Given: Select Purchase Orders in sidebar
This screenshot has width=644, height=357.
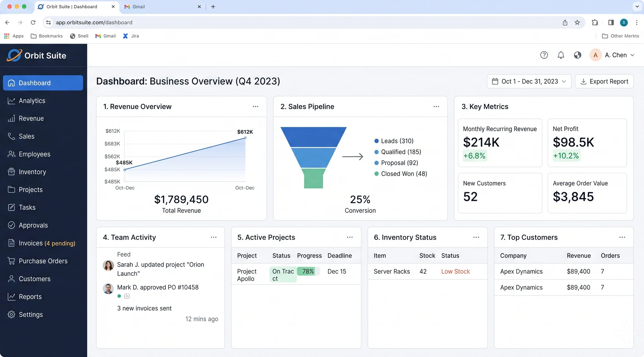Looking at the screenshot, I should coord(43,261).
